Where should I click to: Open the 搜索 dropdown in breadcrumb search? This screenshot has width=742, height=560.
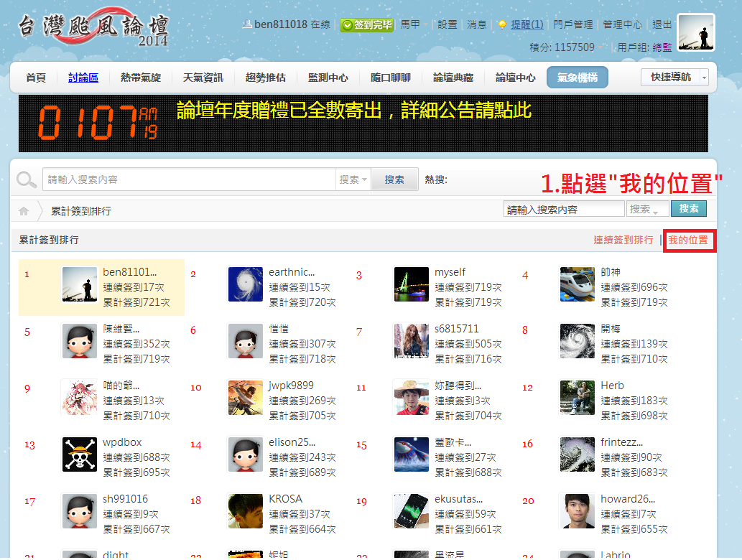pyautogui.click(x=647, y=209)
